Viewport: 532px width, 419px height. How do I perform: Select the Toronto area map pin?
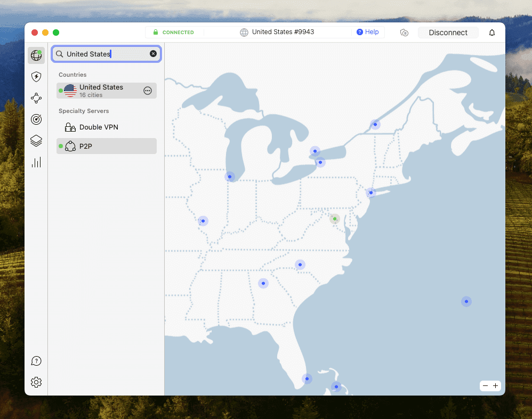315,151
